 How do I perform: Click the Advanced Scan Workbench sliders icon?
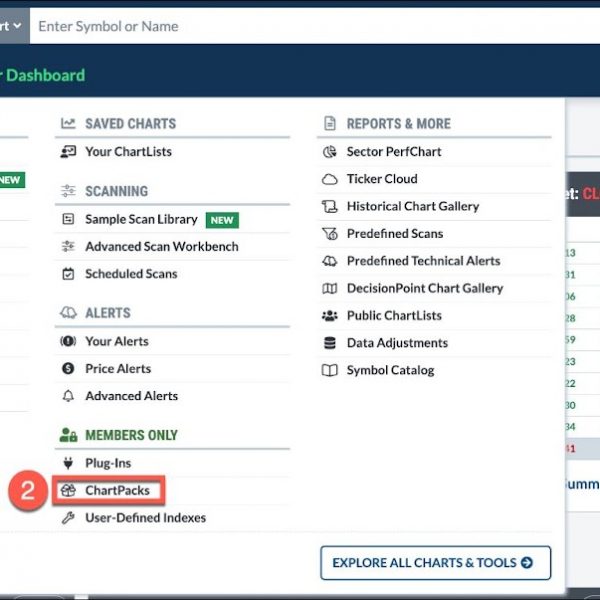coord(68,246)
